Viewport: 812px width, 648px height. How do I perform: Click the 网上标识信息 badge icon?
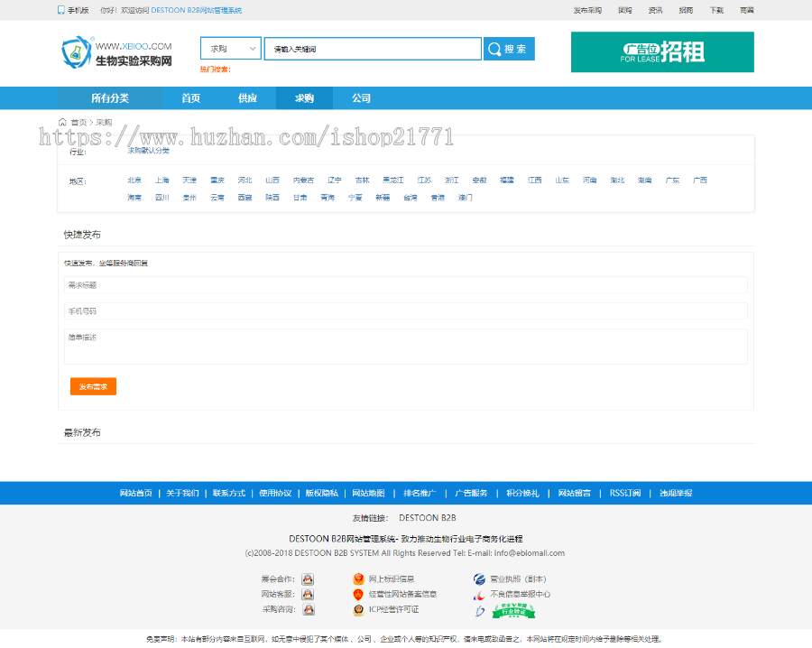click(x=357, y=578)
